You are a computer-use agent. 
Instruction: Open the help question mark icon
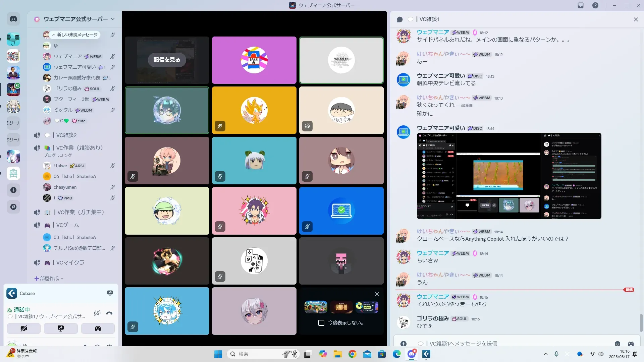(595, 5)
